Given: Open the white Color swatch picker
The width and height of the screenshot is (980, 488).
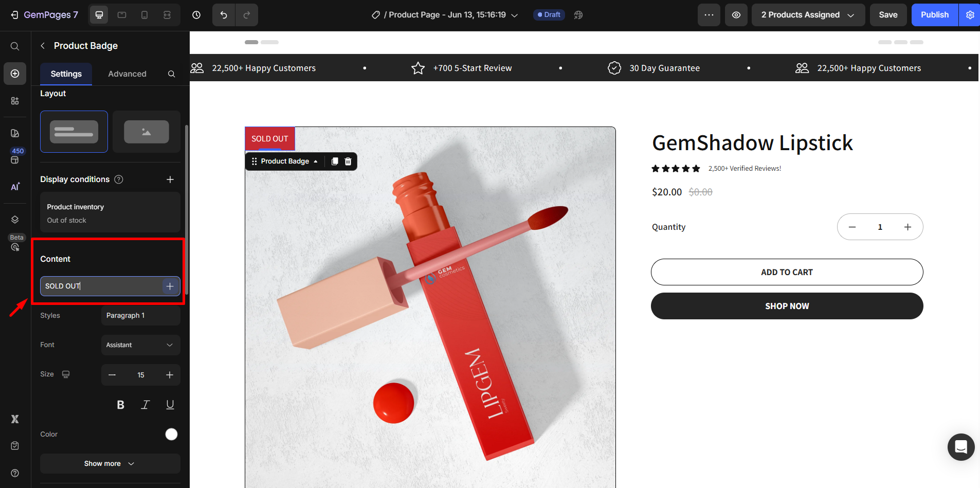Looking at the screenshot, I should pyautogui.click(x=171, y=434).
